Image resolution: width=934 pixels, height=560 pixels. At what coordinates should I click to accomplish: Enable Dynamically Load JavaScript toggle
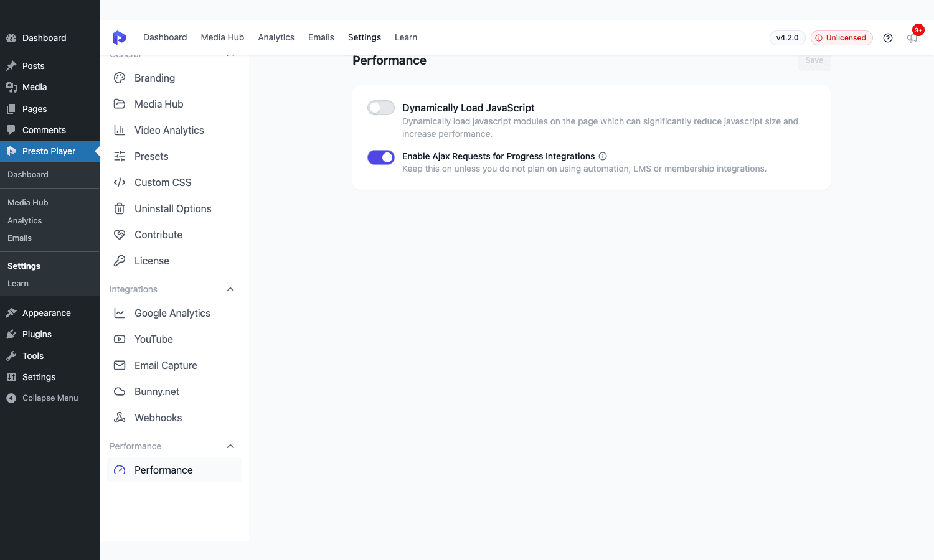(x=381, y=108)
